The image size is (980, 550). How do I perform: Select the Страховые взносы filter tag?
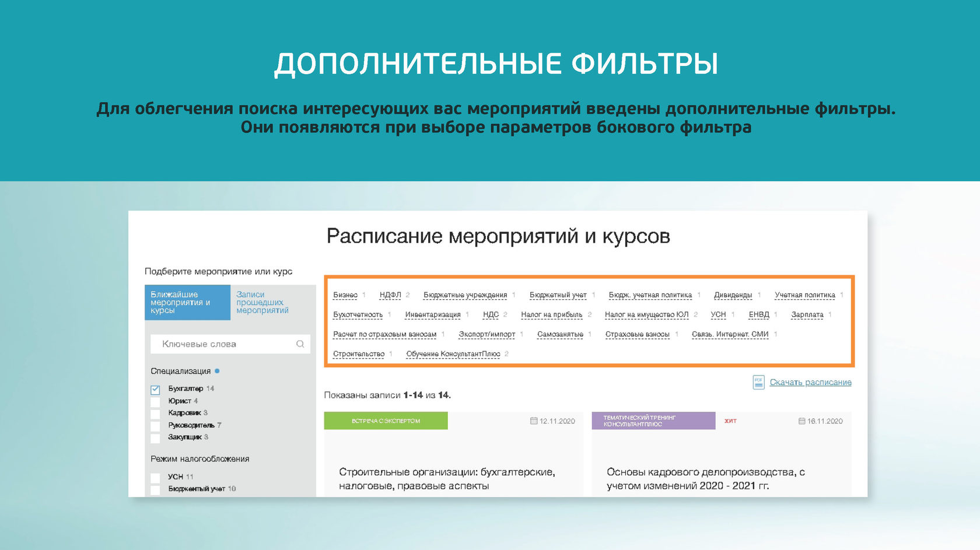tap(637, 334)
